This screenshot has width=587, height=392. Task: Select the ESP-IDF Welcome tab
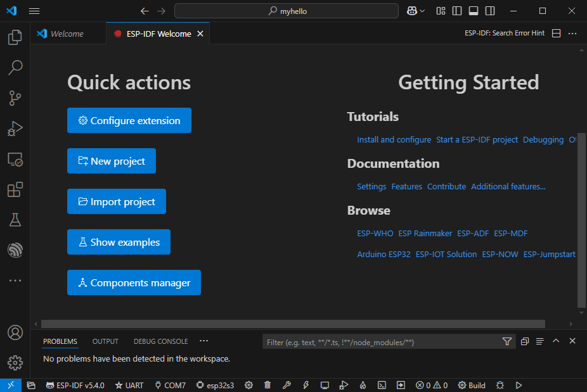[x=158, y=34]
